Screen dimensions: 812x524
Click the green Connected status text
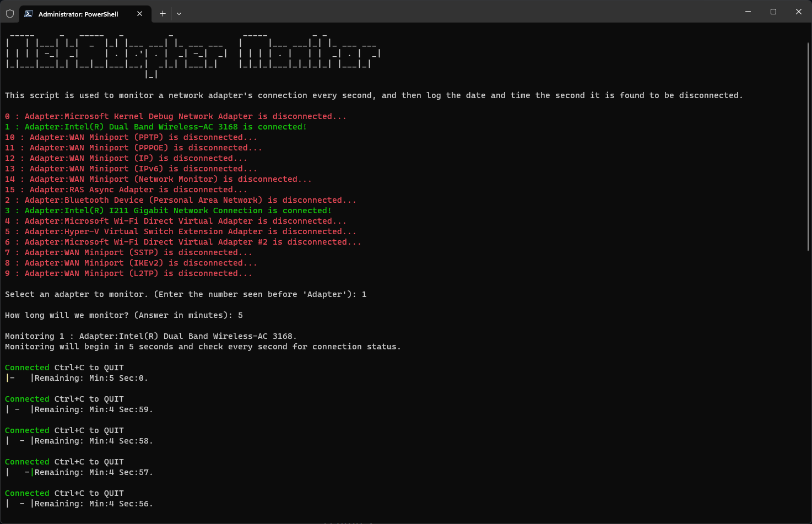26,367
